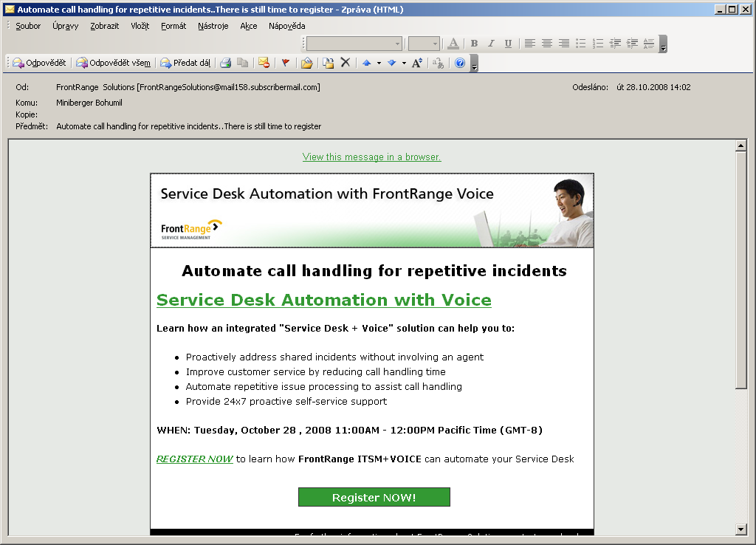The image size is (756, 545).
Task: Open the Akce menu
Action: pyautogui.click(x=248, y=26)
